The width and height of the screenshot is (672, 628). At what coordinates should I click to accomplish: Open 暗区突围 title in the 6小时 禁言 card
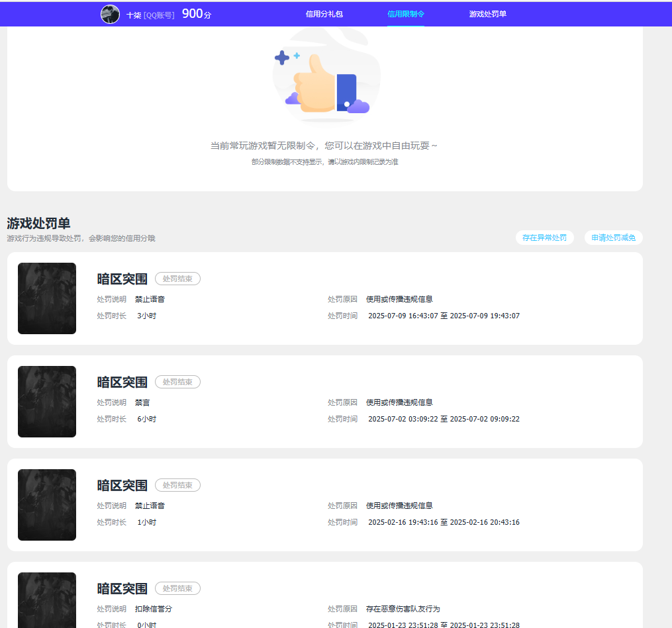tap(122, 382)
